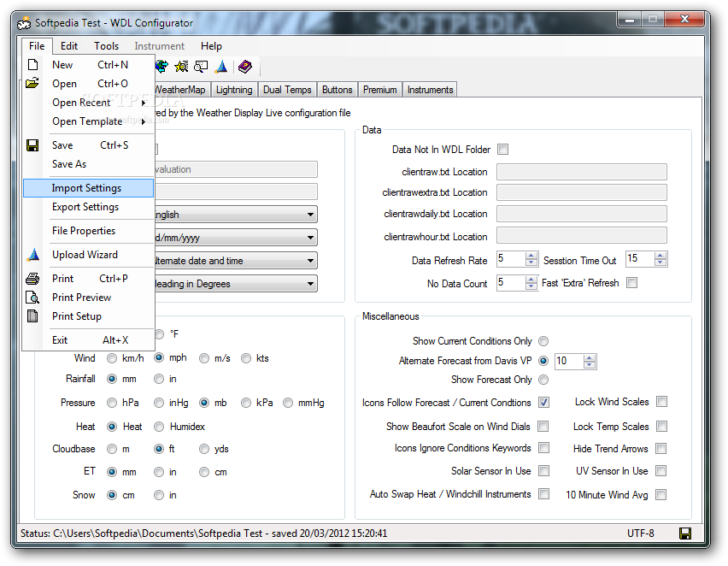Click the Data Refresh Rate spinner arrows

531,259
